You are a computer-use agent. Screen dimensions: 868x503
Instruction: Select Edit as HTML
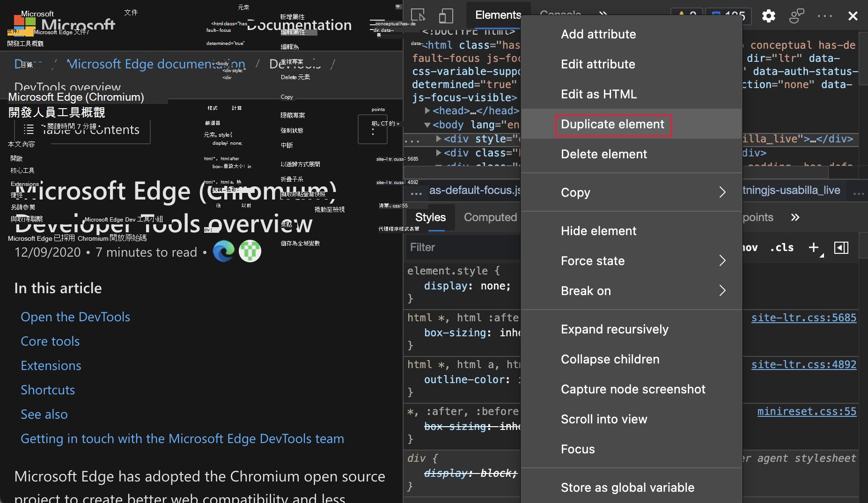coord(632,94)
